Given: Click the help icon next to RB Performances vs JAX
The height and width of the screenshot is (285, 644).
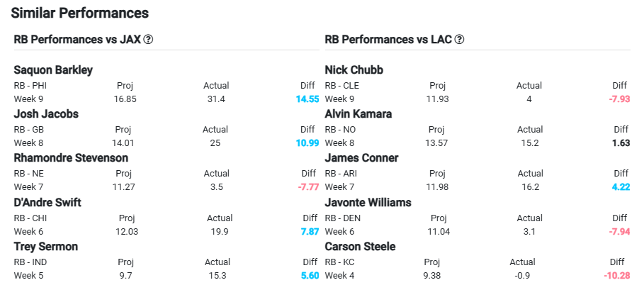Looking at the screenshot, I should click(x=148, y=40).
